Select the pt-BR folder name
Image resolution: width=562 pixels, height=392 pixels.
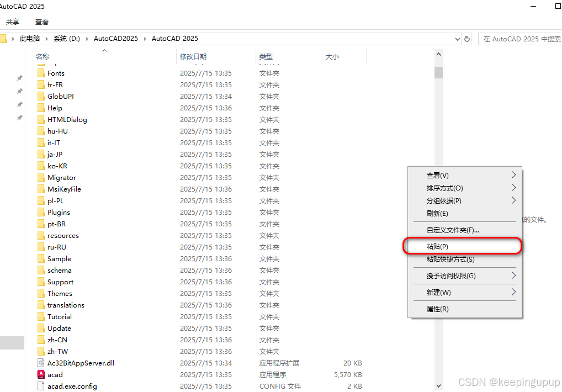pos(57,224)
